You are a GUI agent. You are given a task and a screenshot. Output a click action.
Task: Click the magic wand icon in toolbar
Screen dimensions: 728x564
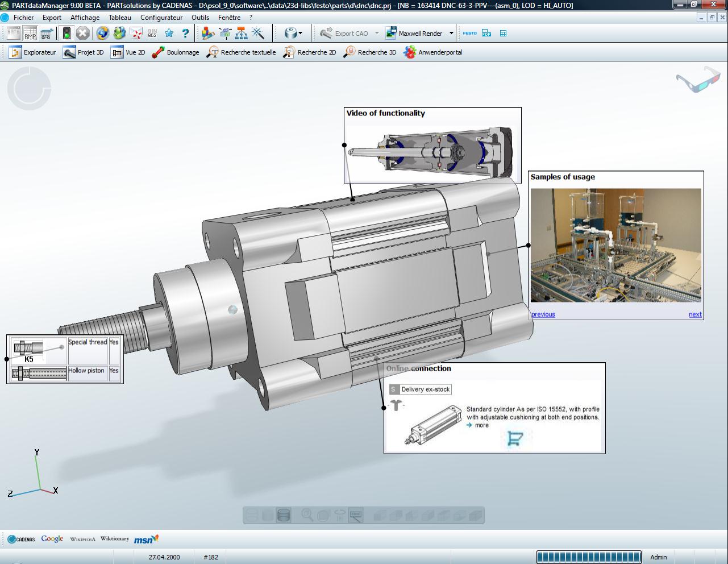(x=258, y=33)
